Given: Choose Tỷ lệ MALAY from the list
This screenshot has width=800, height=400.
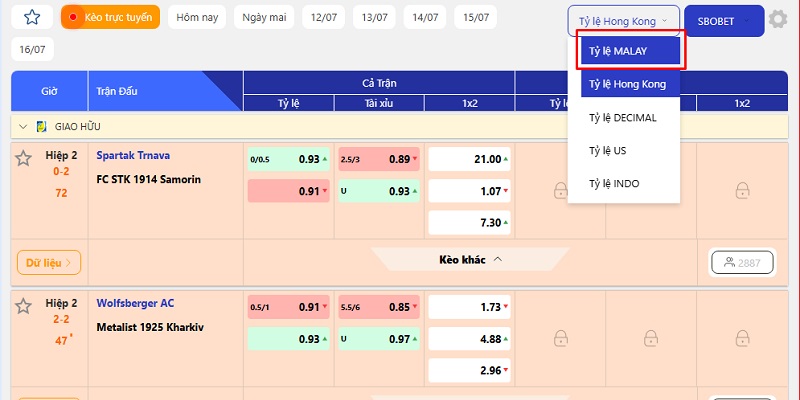Looking at the screenshot, I should (631, 51).
